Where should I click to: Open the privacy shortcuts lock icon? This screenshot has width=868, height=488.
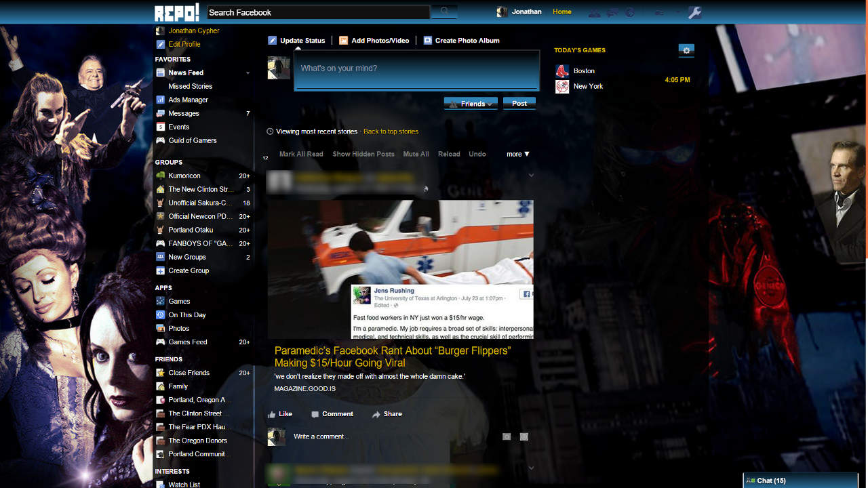[658, 12]
